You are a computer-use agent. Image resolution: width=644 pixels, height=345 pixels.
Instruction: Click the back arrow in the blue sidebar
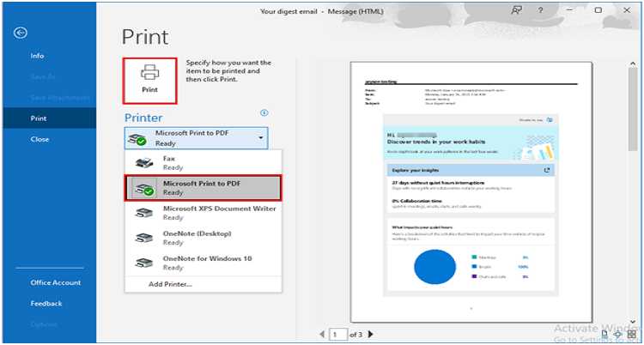(21, 33)
